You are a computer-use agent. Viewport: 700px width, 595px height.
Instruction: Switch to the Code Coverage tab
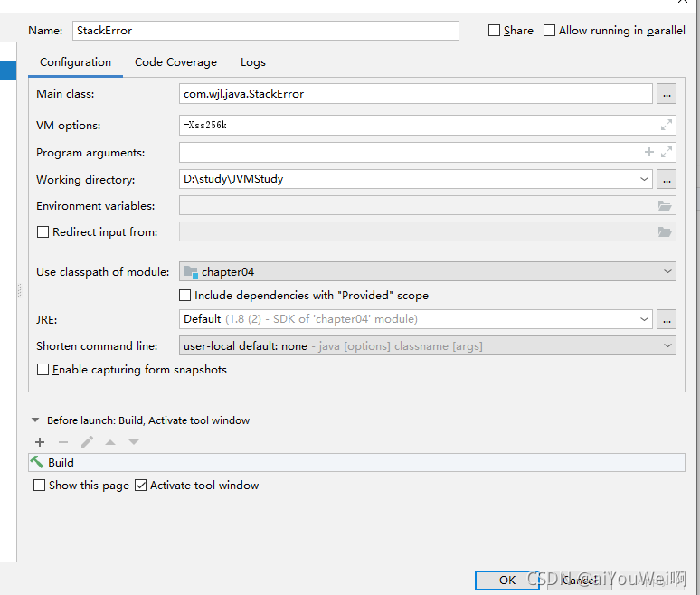point(175,62)
